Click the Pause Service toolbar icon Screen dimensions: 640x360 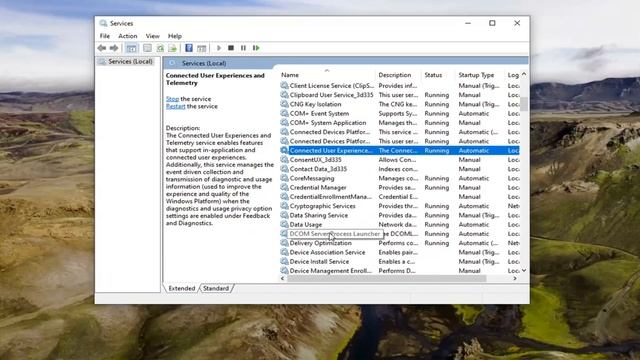click(x=243, y=48)
